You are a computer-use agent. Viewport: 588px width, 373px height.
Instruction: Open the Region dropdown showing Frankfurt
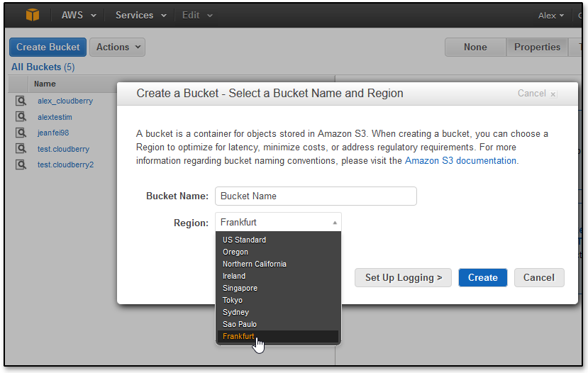click(278, 222)
